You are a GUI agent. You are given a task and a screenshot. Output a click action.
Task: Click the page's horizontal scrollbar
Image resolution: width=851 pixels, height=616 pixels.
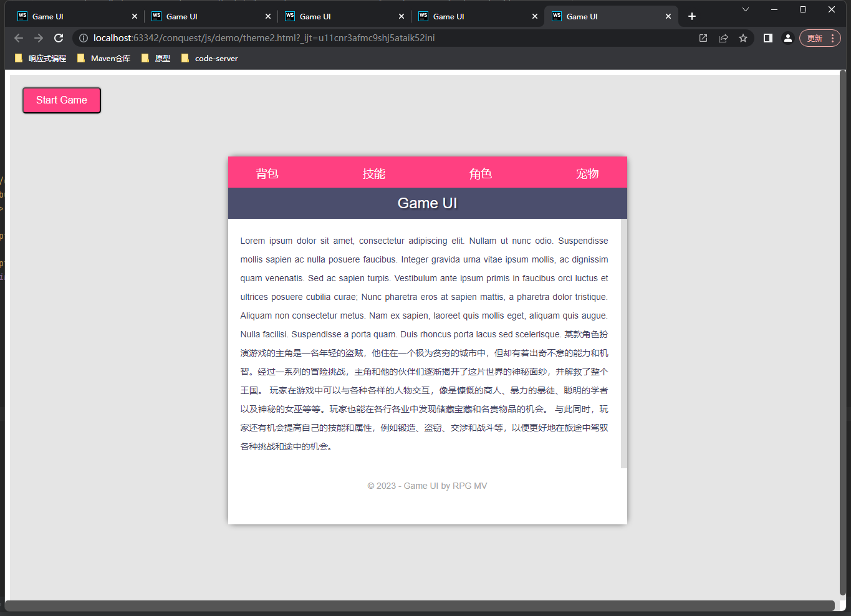(x=420, y=605)
